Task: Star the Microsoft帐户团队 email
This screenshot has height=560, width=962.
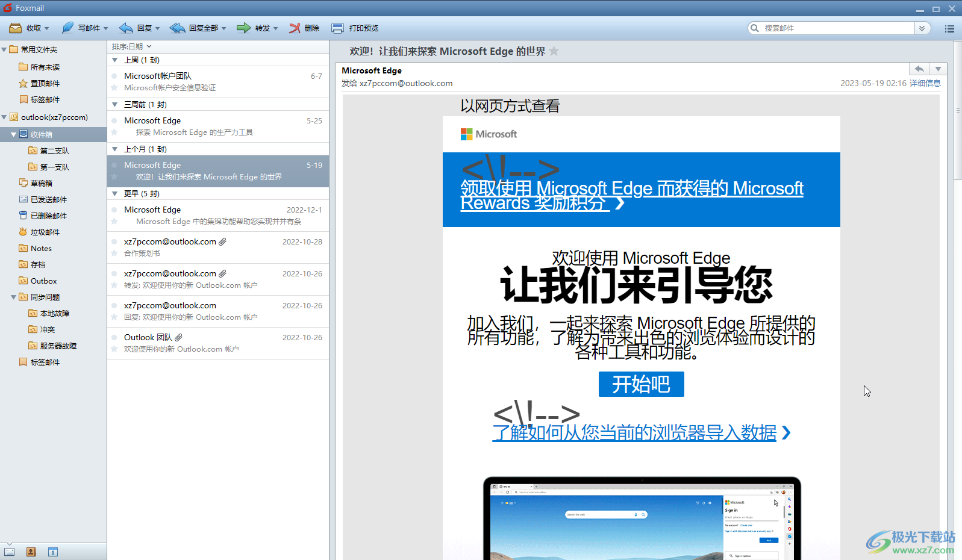Action: click(114, 88)
